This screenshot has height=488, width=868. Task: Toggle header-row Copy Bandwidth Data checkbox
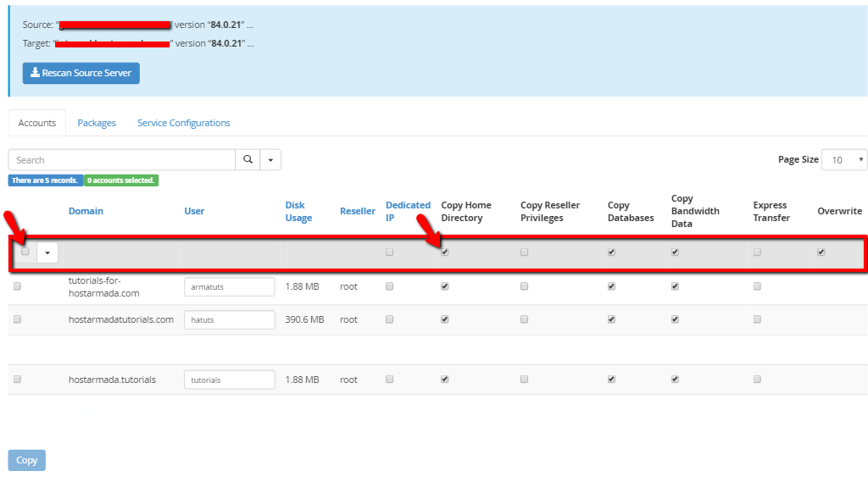676,252
